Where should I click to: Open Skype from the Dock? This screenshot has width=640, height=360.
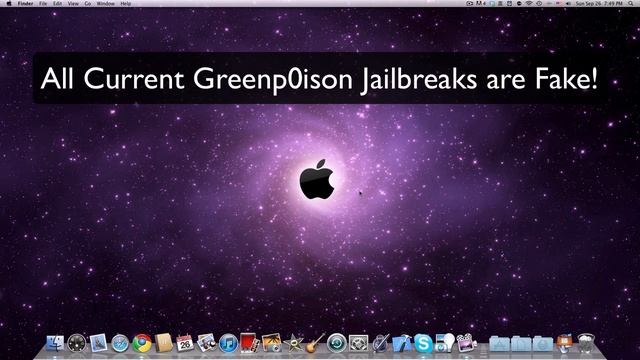pyautogui.click(x=423, y=343)
